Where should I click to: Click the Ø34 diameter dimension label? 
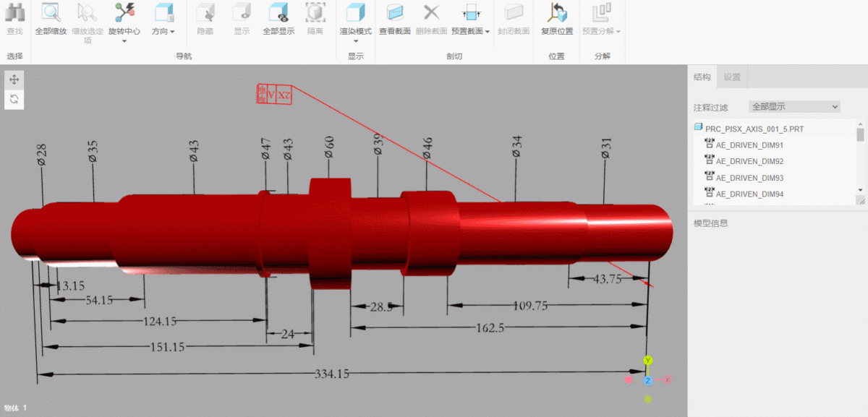(516, 146)
